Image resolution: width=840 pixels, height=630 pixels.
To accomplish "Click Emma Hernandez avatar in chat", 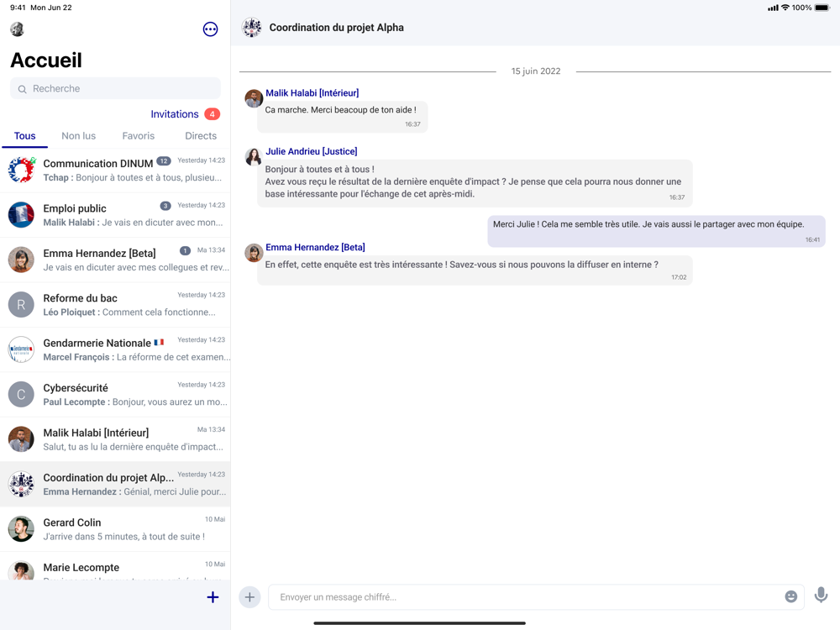I will 254,252.
